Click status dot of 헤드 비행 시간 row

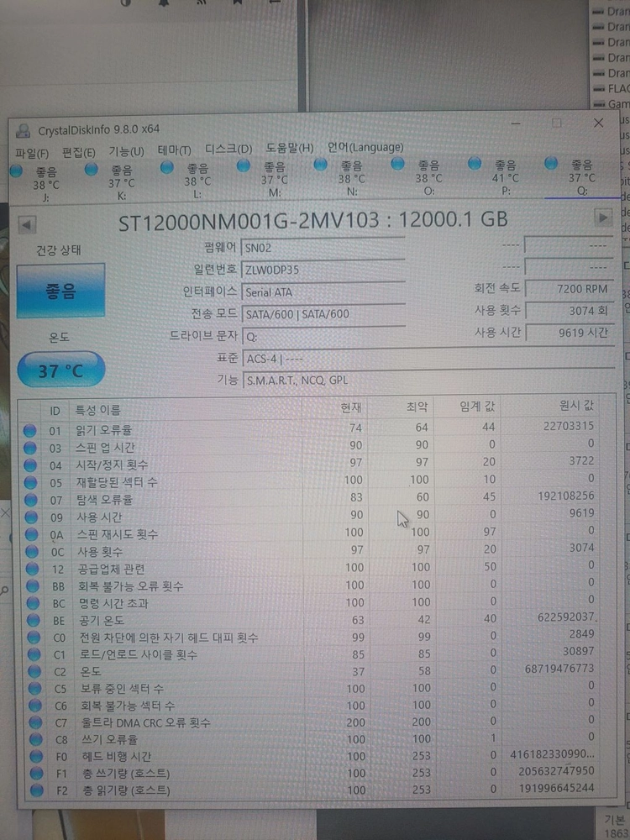pyautogui.click(x=36, y=757)
